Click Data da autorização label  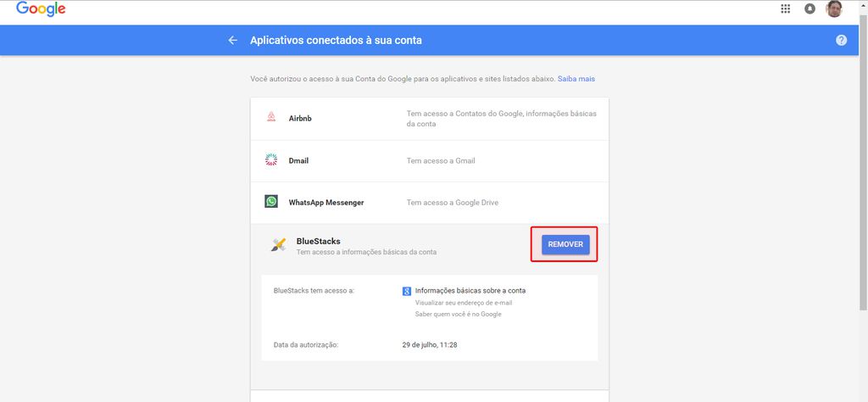point(305,345)
